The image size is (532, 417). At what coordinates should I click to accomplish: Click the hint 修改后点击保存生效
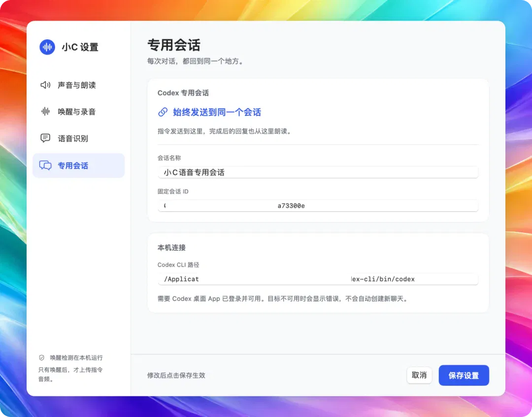176,375
